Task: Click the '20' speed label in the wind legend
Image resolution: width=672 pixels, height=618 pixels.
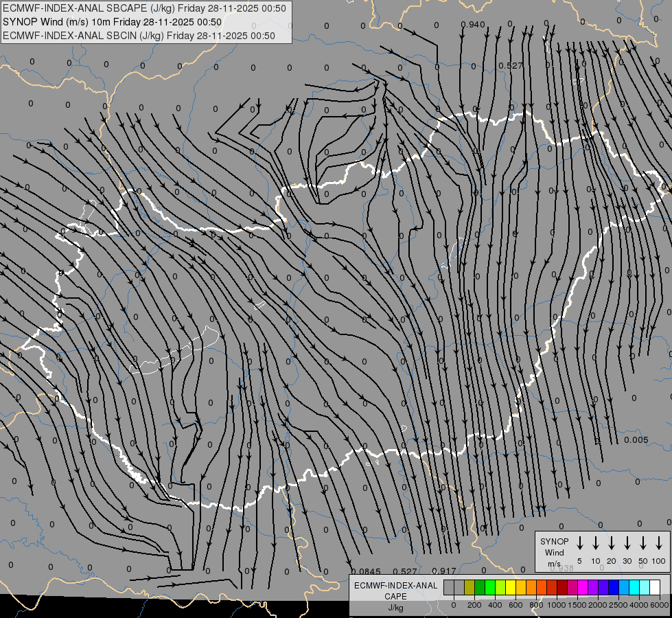Action: (612, 561)
